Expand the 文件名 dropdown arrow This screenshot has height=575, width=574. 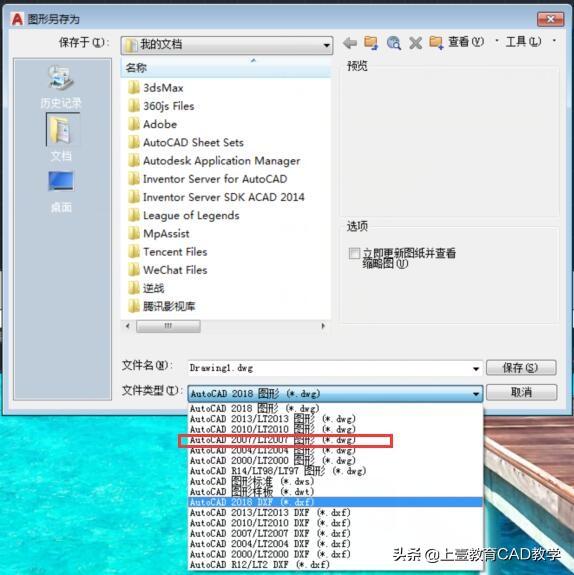[476, 369]
